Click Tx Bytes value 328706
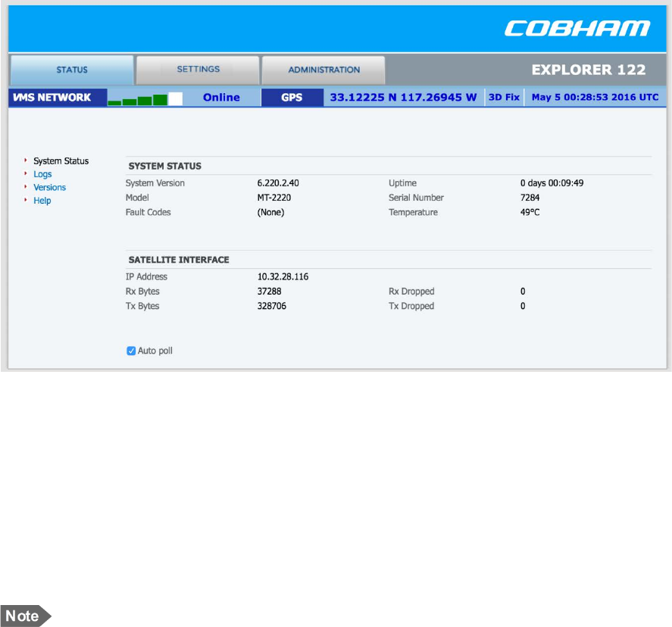Image resolution: width=672 pixels, height=627 pixels. pos(272,306)
